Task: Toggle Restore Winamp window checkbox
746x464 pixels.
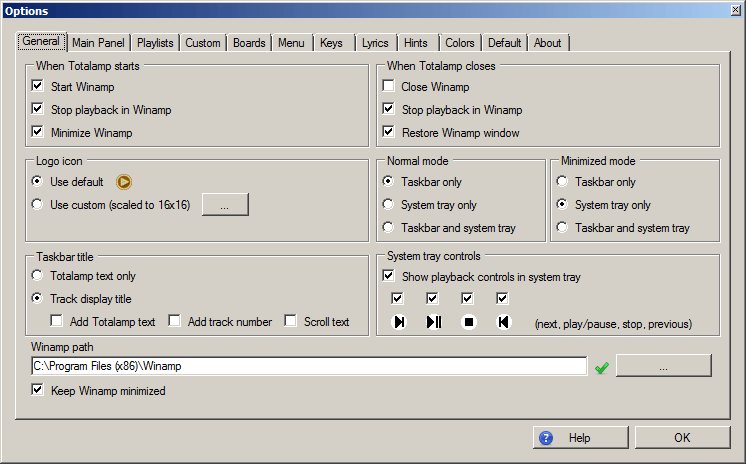Action: [x=388, y=131]
